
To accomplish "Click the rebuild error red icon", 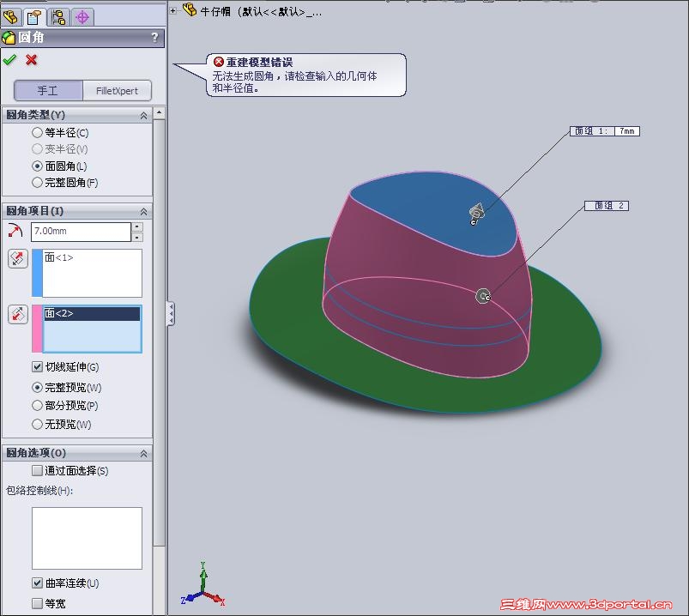I will tap(219, 62).
